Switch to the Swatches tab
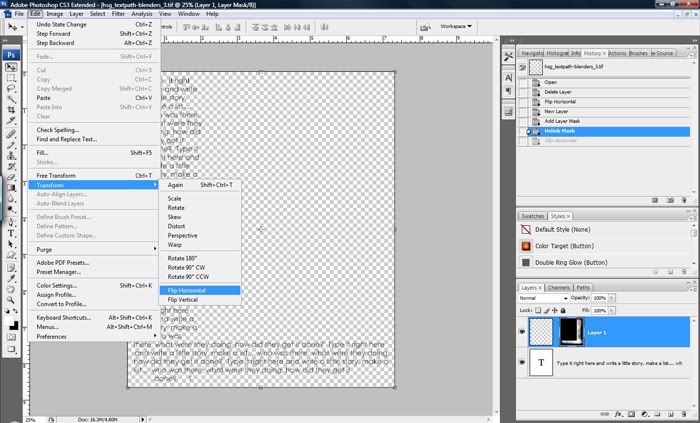This screenshot has height=423, width=700. 533,216
